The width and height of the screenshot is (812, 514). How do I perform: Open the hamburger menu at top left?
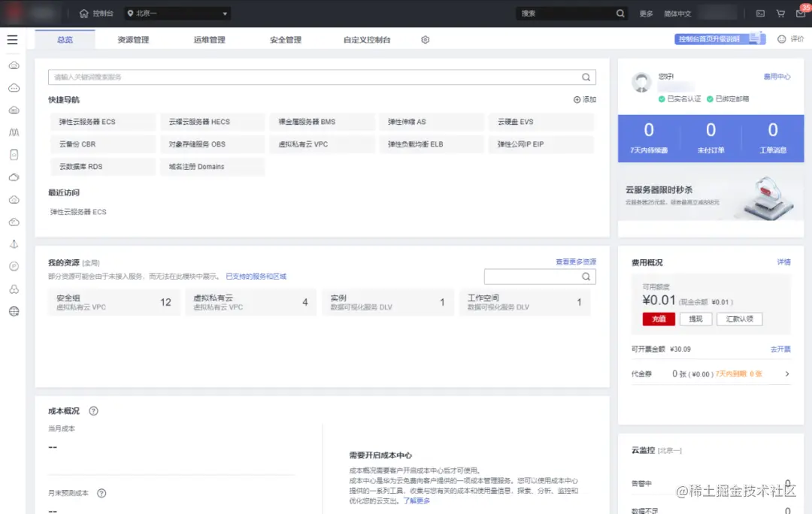12,40
